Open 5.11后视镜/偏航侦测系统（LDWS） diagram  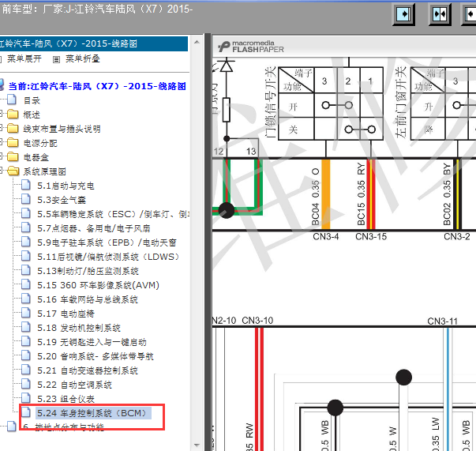click(x=108, y=257)
